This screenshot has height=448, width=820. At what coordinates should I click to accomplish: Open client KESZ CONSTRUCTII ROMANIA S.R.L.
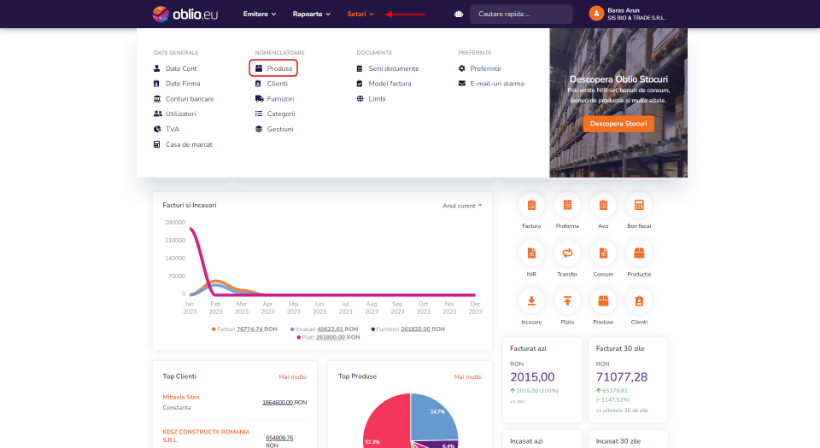[206, 436]
